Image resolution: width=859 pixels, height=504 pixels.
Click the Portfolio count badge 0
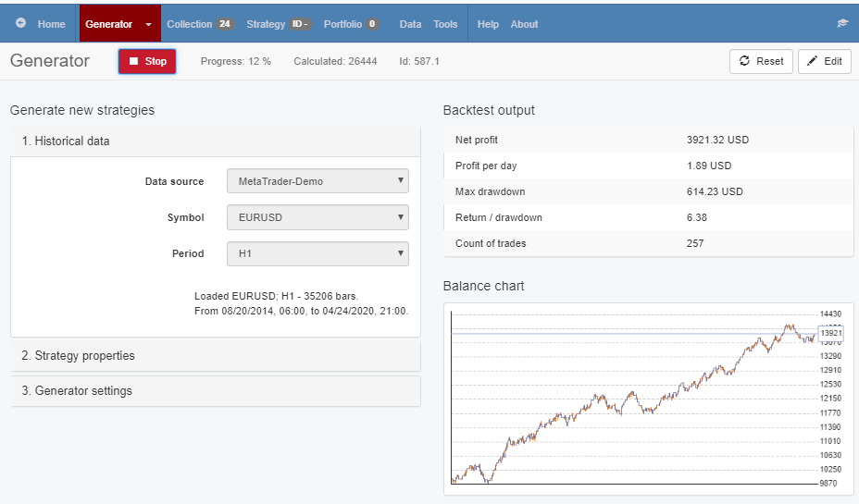tap(372, 24)
